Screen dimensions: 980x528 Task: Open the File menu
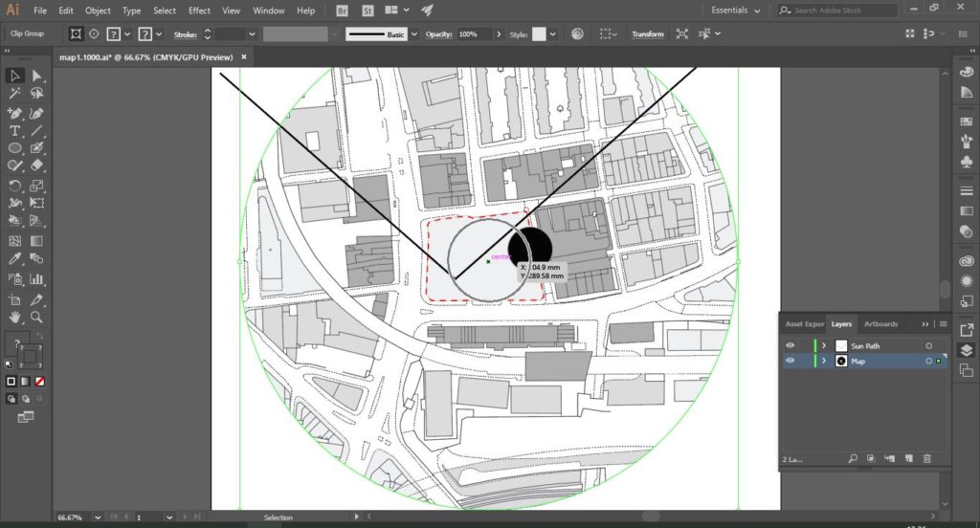tap(40, 11)
